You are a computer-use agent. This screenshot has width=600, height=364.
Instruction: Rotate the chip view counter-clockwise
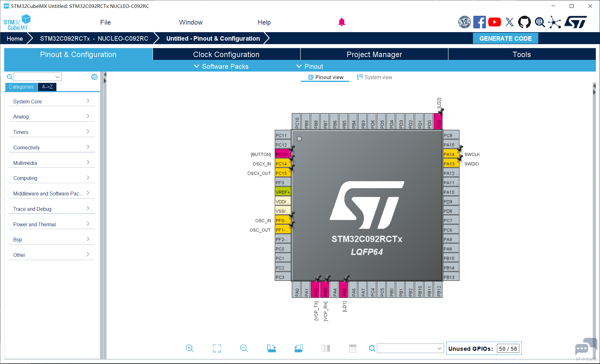click(x=298, y=348)
